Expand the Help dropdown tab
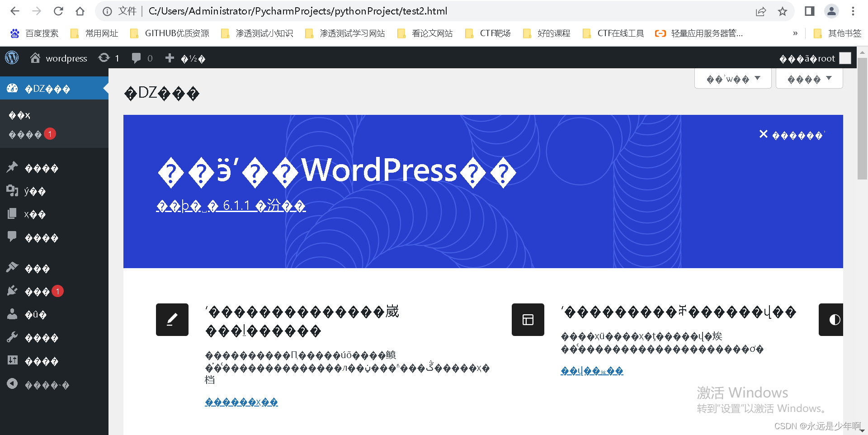 pyautogui.click(x=809, y=79)
